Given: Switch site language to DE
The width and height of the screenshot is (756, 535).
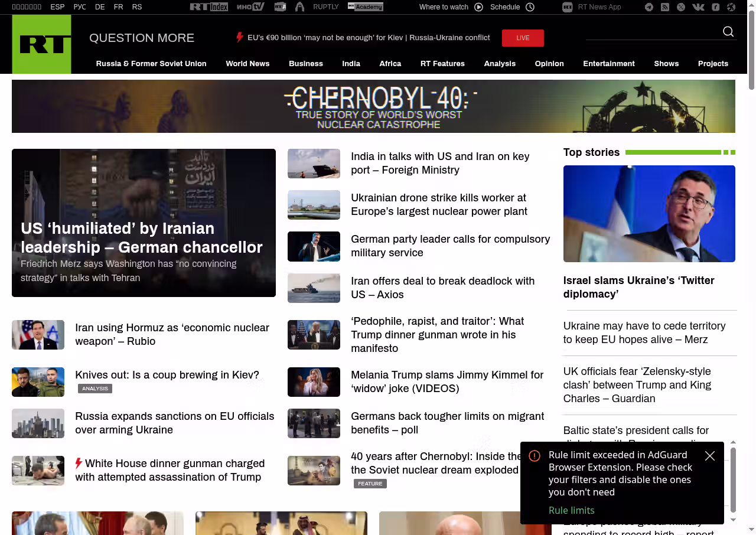Looking at the screenshot, I should point(100,7).
